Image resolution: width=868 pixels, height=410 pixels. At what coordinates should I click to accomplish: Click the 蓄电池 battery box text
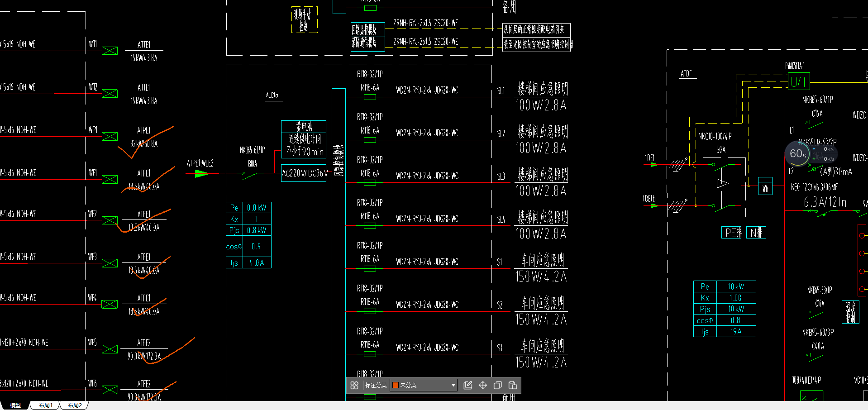click(304, 127)
